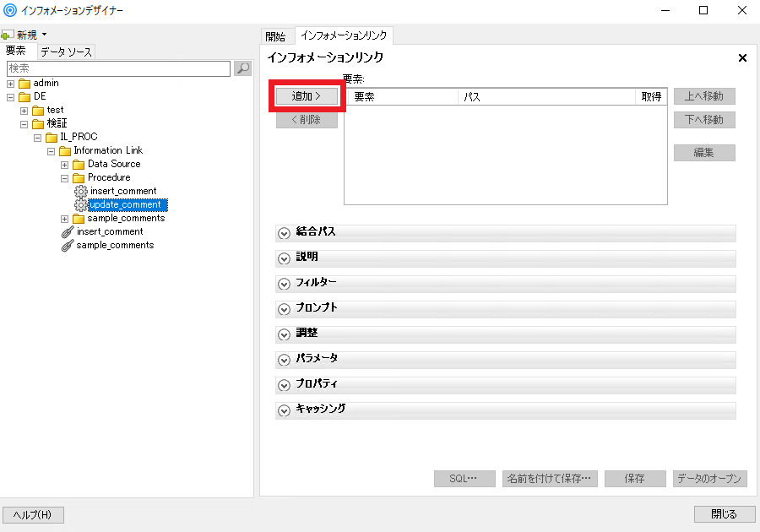Collapse the DE tree node
760x532 pixels.
(10, 97)
